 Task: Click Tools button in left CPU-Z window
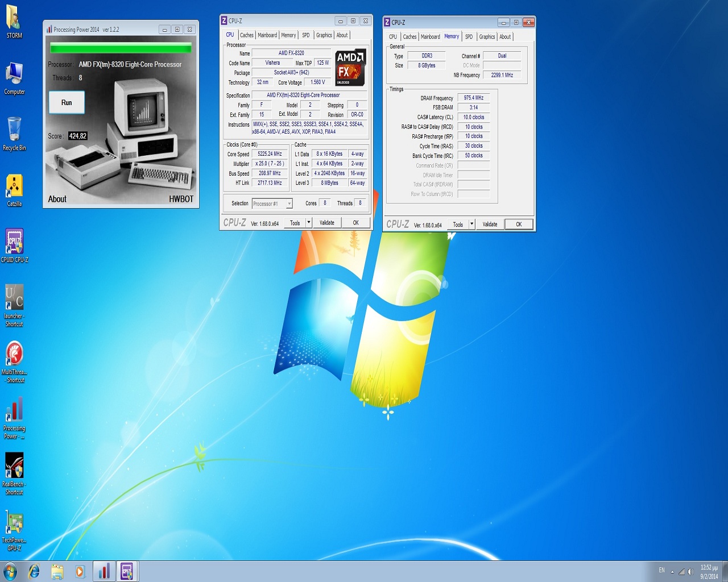295,223
